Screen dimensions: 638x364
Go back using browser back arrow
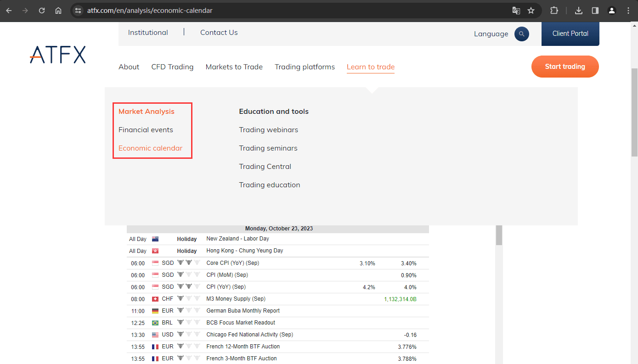coord(9,10)
